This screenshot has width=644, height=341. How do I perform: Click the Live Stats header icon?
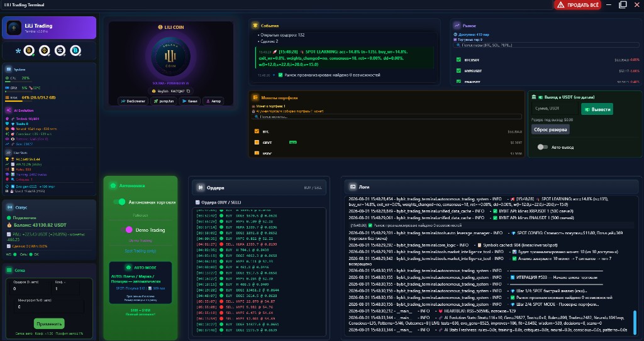(x=9, y=153)
